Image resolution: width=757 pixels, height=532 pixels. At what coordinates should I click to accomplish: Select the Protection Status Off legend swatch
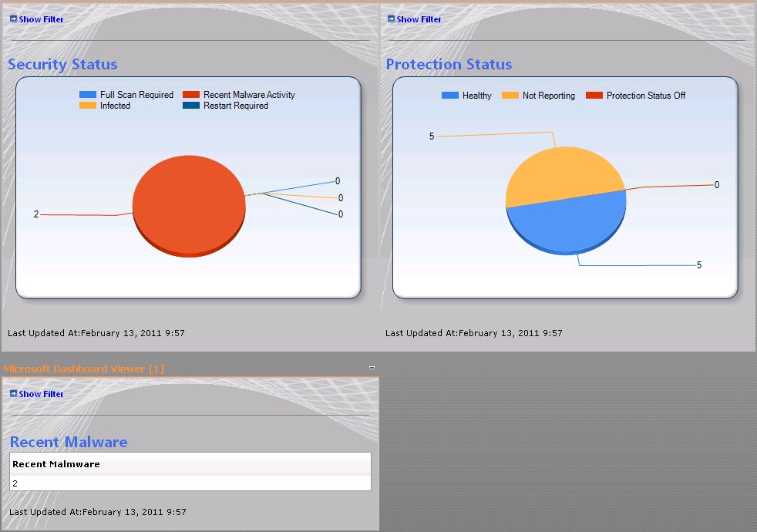594,96
